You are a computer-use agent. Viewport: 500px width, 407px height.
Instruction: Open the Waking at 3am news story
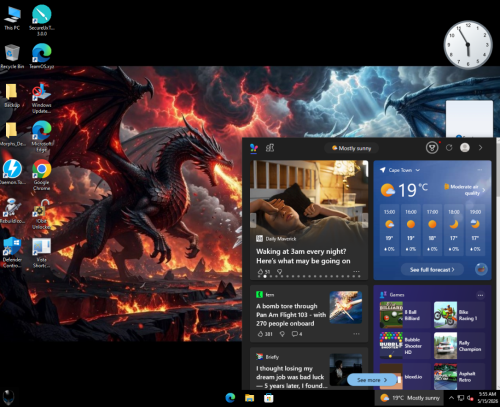303,256
